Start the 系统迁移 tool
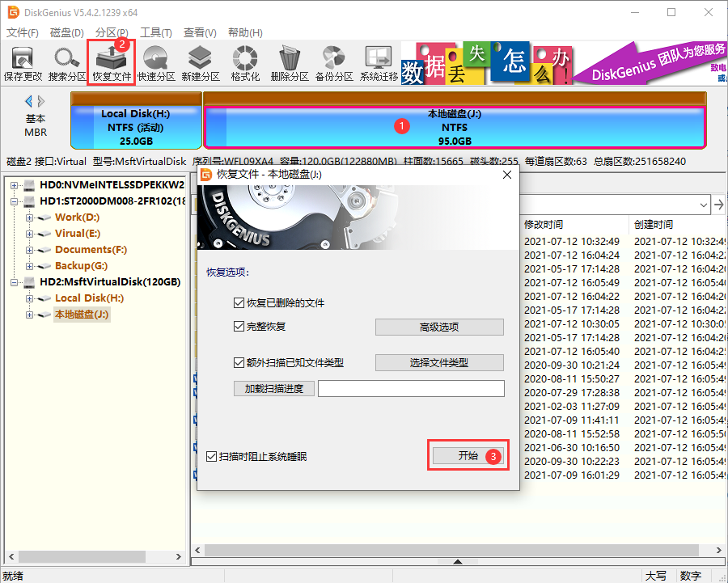Viewport: 728px width, 583px height. [x=379, y=64]
